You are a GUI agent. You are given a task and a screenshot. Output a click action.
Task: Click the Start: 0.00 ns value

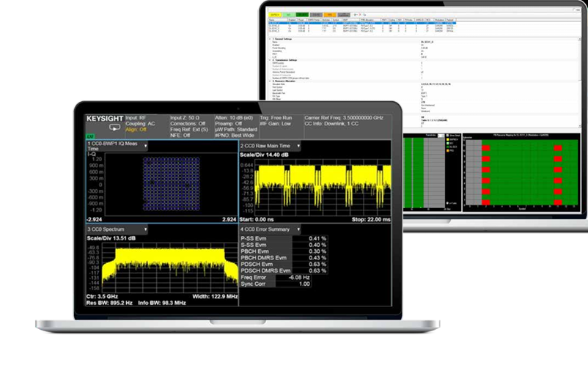point(257,220)
